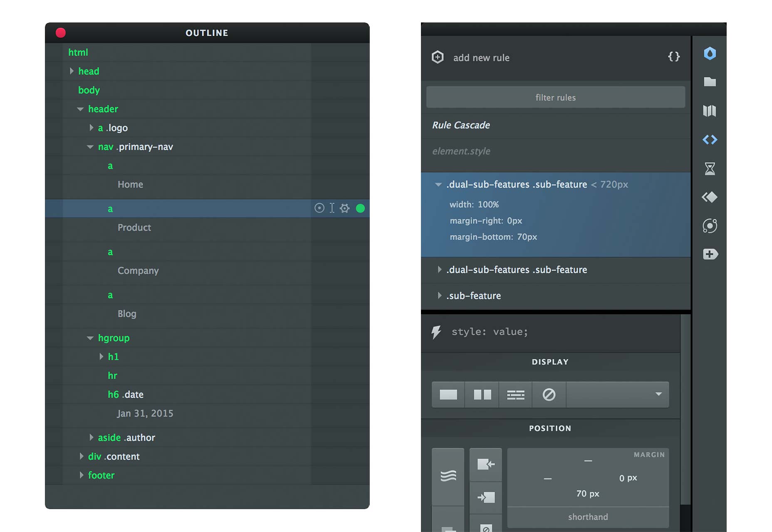
Task: Expand the second .dual-sub-features .sub-feature rule
Action: pos(439,269)
